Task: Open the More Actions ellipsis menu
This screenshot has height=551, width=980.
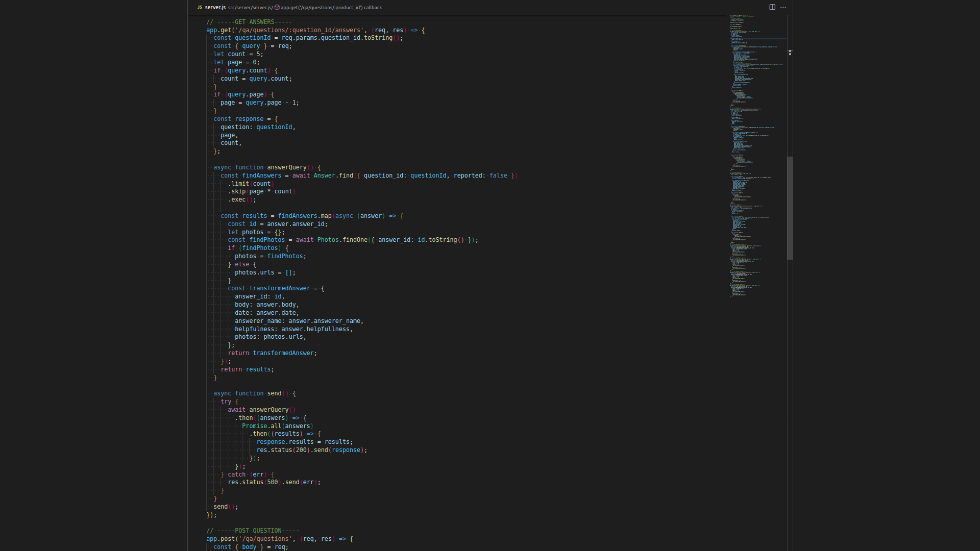Action: tap(783, 7)
